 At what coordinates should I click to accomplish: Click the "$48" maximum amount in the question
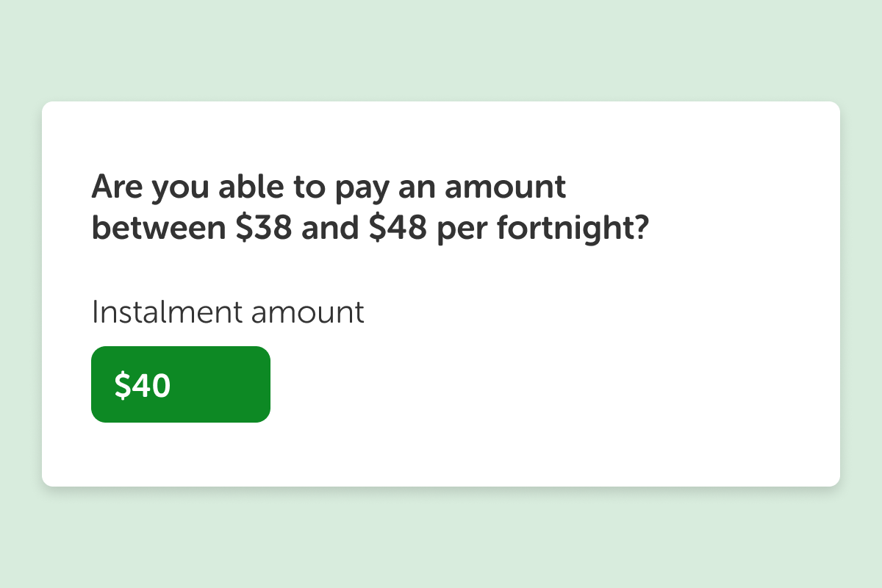pos(398,229)
